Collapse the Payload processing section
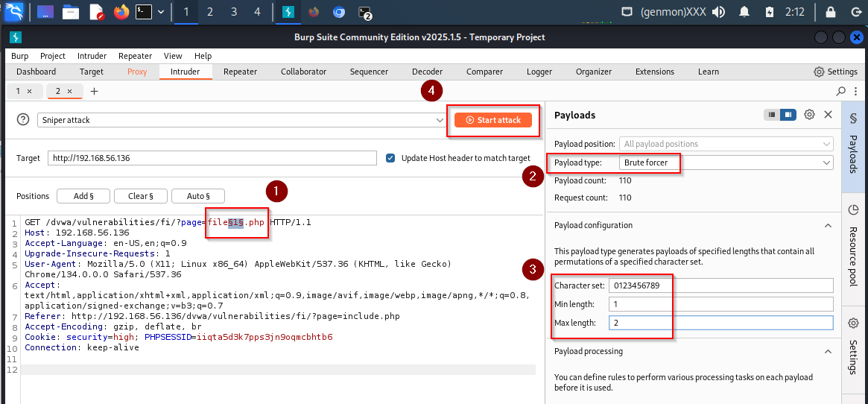This screenshot has width=868, height=404. pyautogui.click(x=829, y=351)
